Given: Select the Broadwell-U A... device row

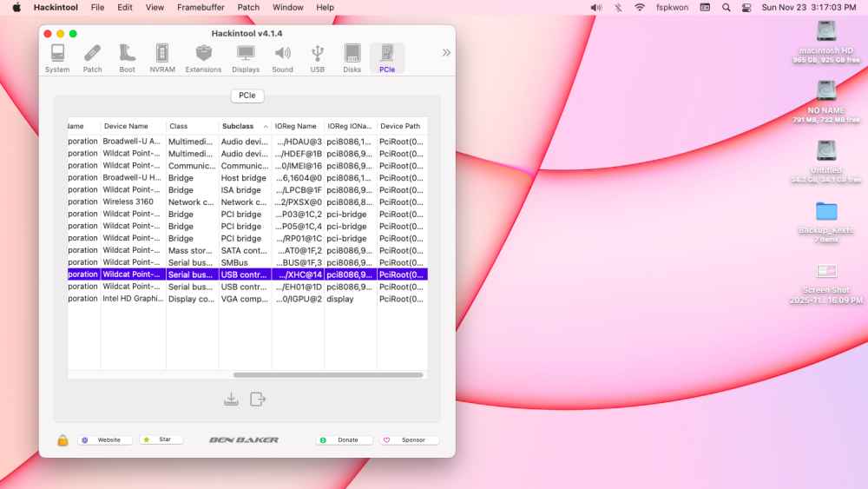Looking at the screenshot, I should 247,142.
